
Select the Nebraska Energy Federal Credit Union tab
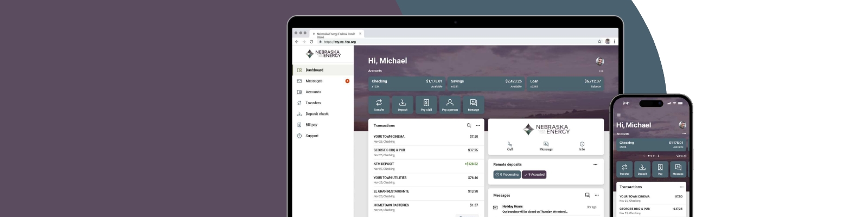coord(336,34)
